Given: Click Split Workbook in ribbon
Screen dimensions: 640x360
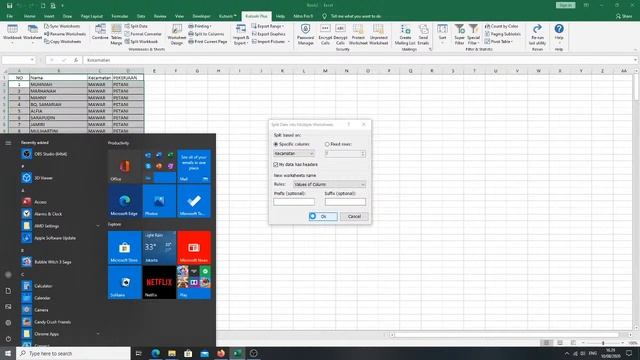Looking at the screenshot, I should click(x=141, y=42).
